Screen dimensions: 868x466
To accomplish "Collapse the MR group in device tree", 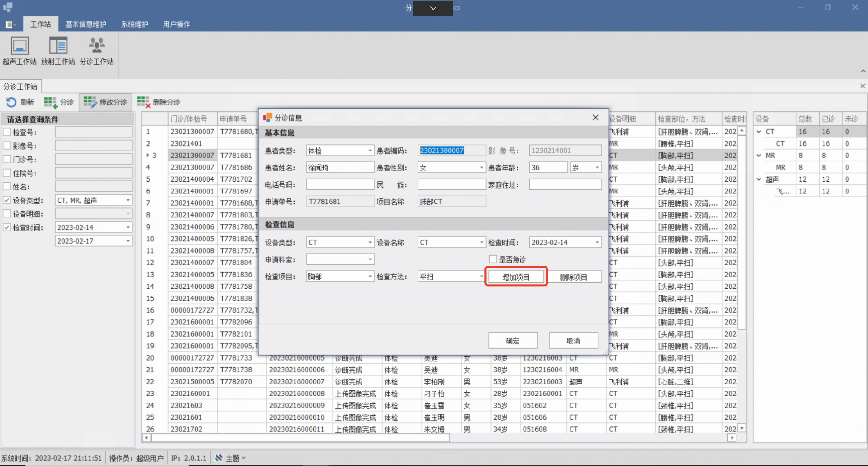I will coord(759,156).
